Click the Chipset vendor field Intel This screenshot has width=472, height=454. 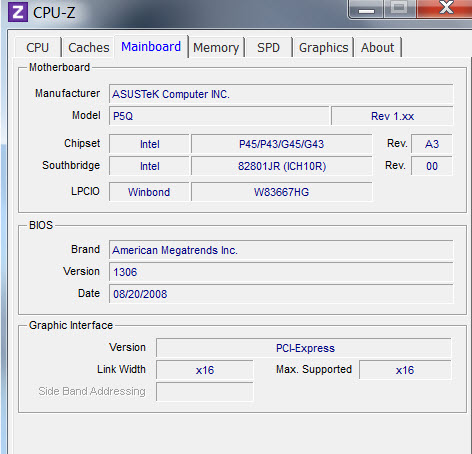149,144
